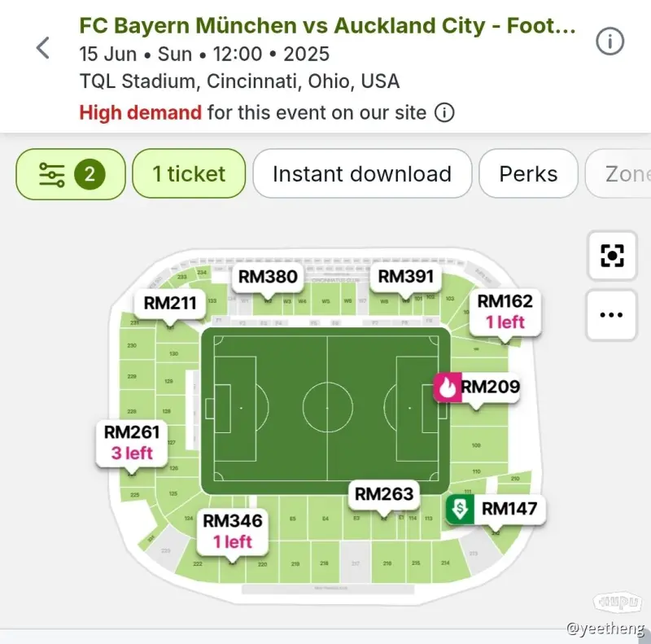Viewport: 651px width, 644px height.
Task: Select the RM380 price marker
Action: pos(268,277)
